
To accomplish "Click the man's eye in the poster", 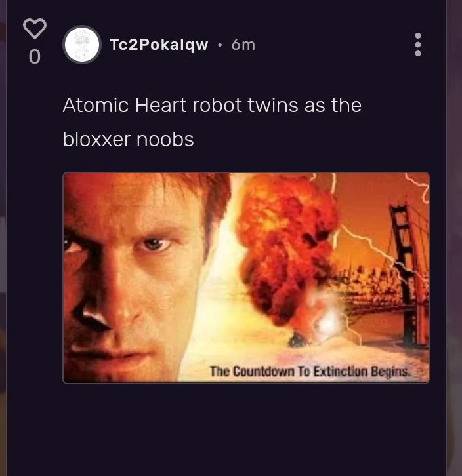I will [153, 244].
